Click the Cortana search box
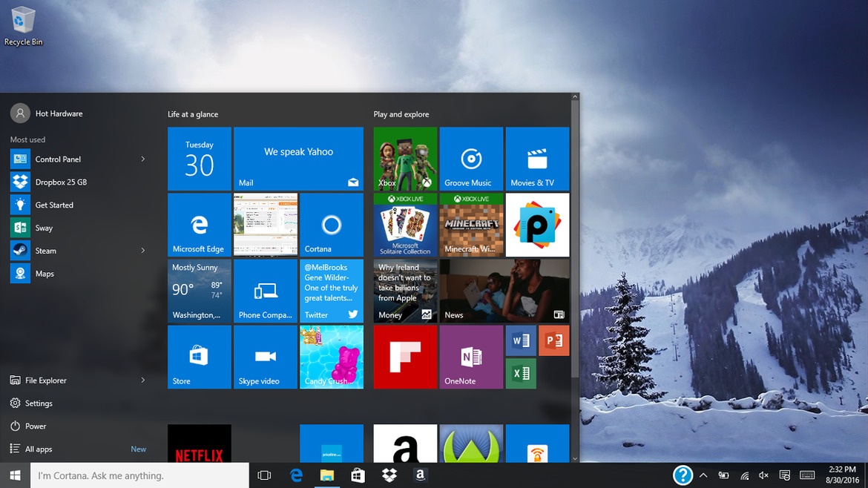Viewport: 868px width, 488px height. pyautogui.click(x=139, y=475)
